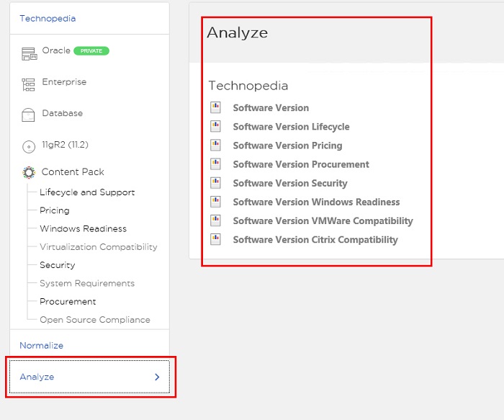Open the Technopedia section header

point(48,18)
